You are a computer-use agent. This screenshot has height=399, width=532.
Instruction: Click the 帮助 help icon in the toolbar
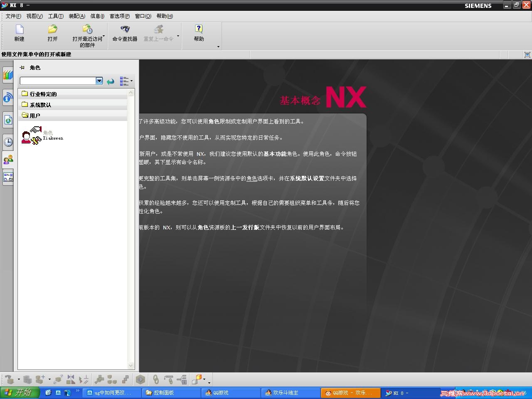tap(199, 30)
